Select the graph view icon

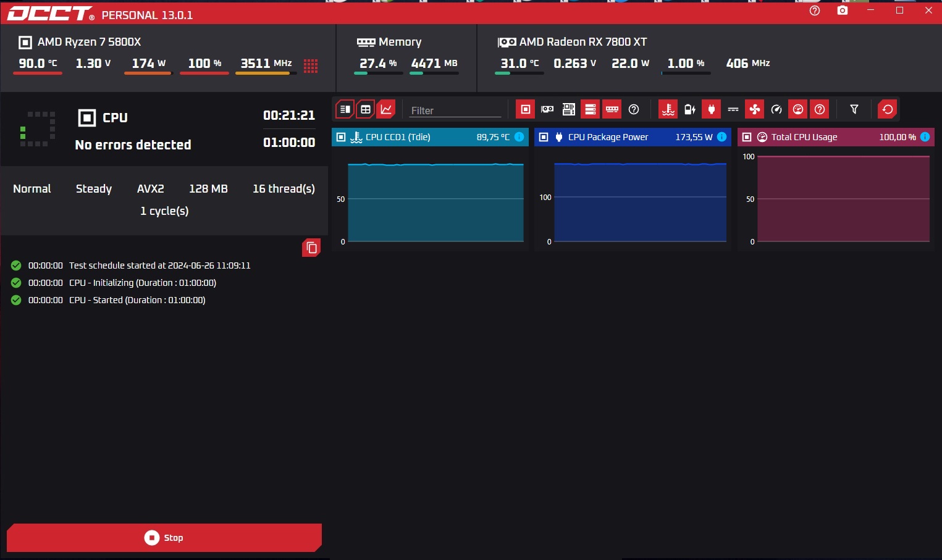386,109
